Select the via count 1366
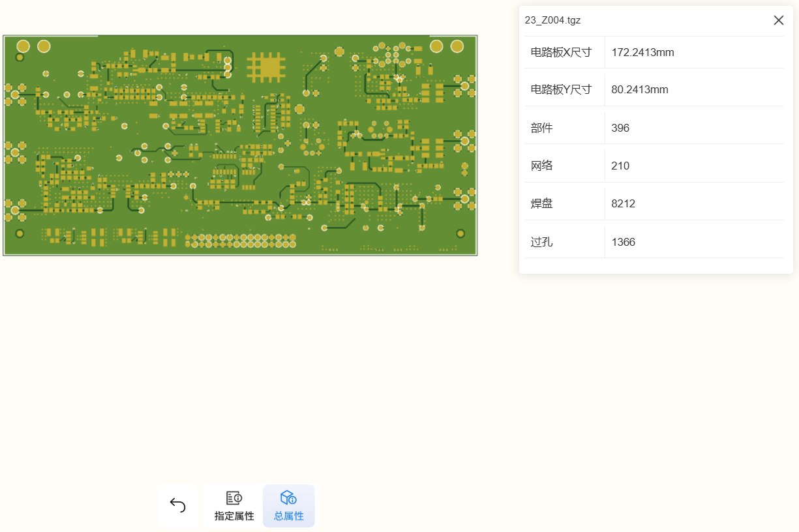The width and height of the screenshot is (799, 532). coord(623,242)
